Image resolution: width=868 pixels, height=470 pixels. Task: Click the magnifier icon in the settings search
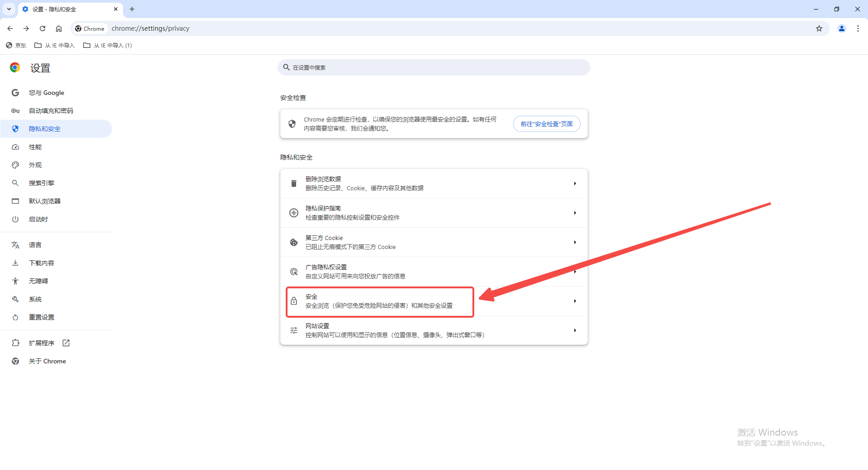(x=286, y=67)
